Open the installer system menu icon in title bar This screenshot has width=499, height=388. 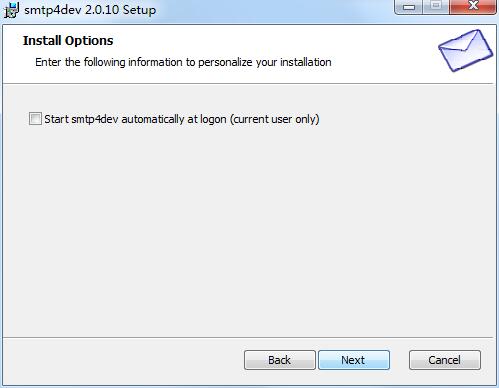pyautogui.click(x=11, y=10)
